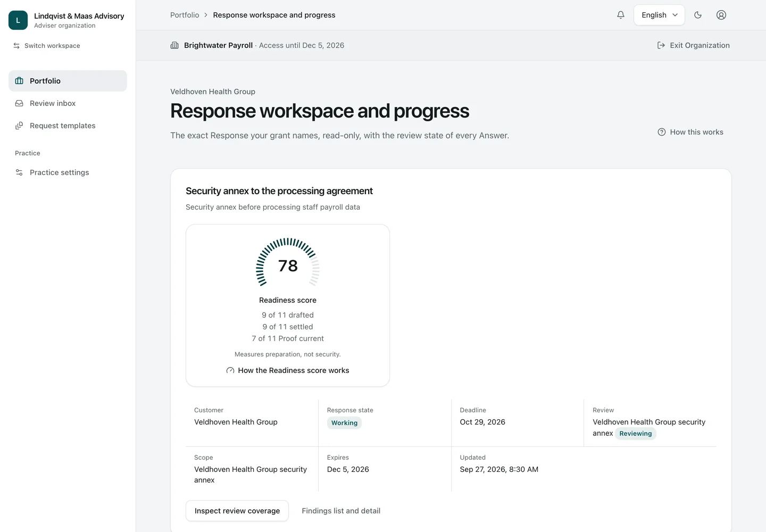766x532 pixels.
Task: Click the deadline Oct 29, 2026
Action: pyautogui.click(x=482, y=422)
